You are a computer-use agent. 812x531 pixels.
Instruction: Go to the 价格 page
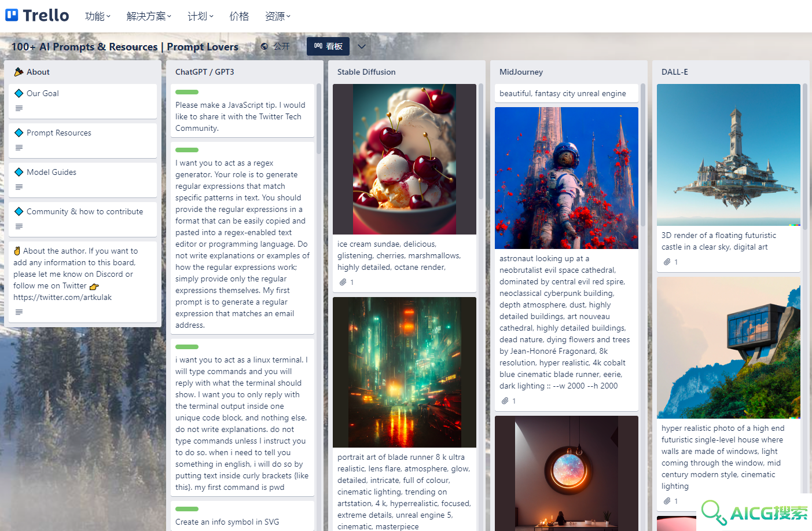(239, 16)
